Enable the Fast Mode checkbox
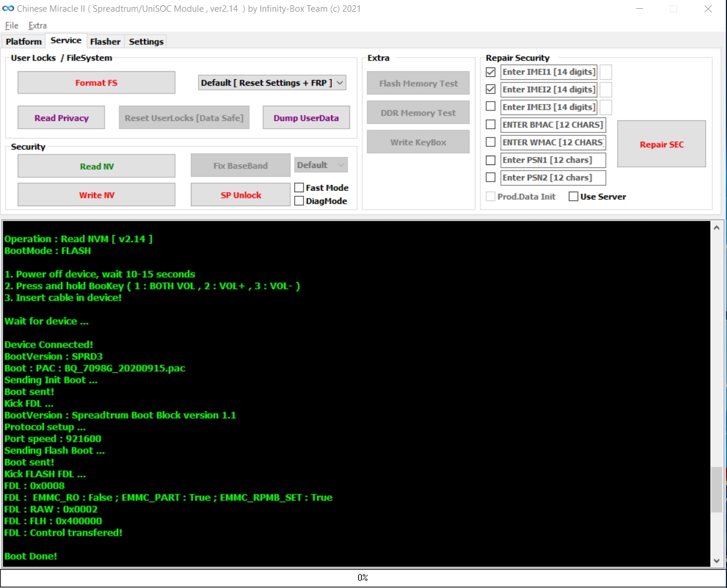 tap(299, 188)
